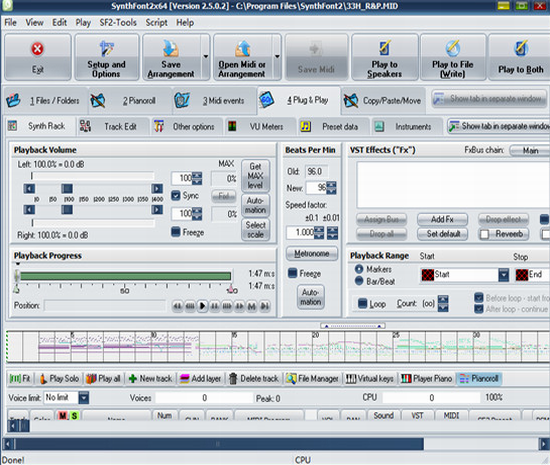550x465 pixels.
Task: Adjust right volume spinner arrows
Action: 197,214
